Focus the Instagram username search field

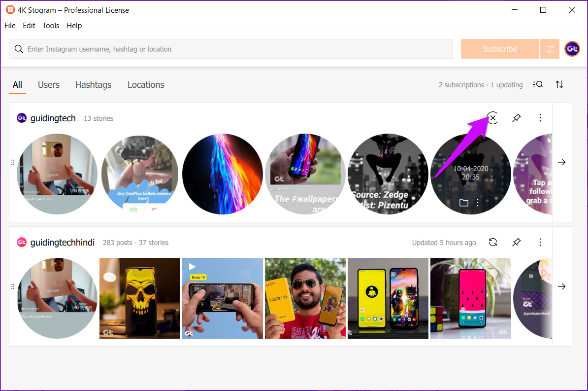236,49
